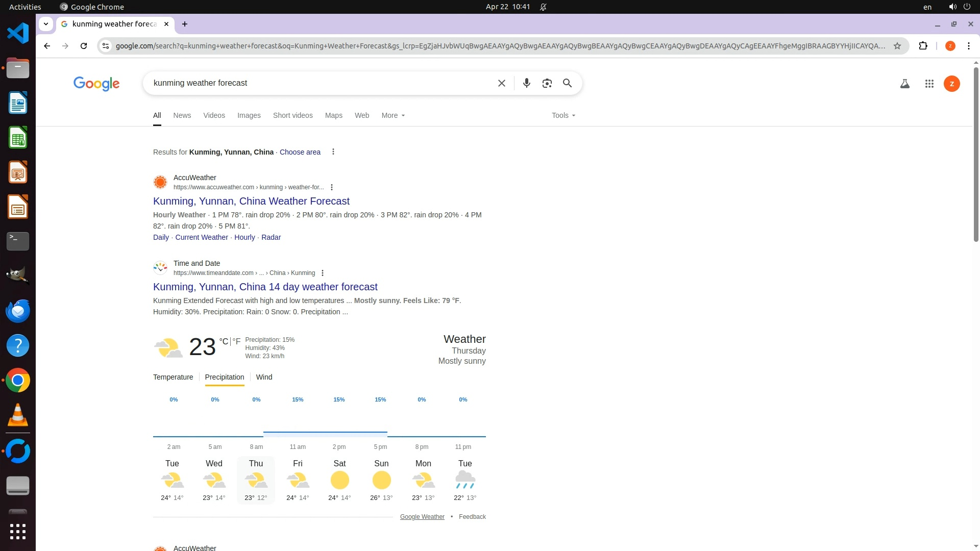Select Thursday in the weekly forecast
Image resolution: width=980 pixels, height=551 pixels.
point(256,480)
